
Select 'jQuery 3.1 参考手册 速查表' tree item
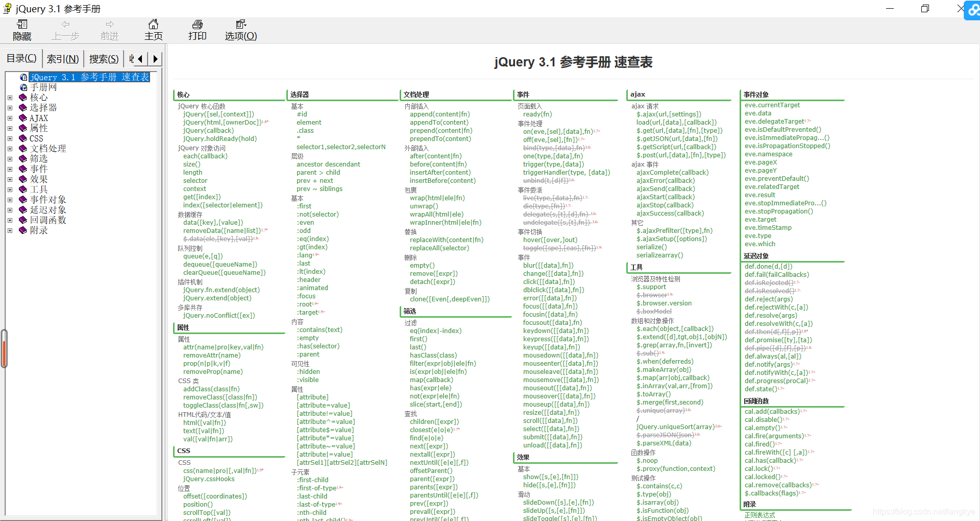click(x=90, y=77)
